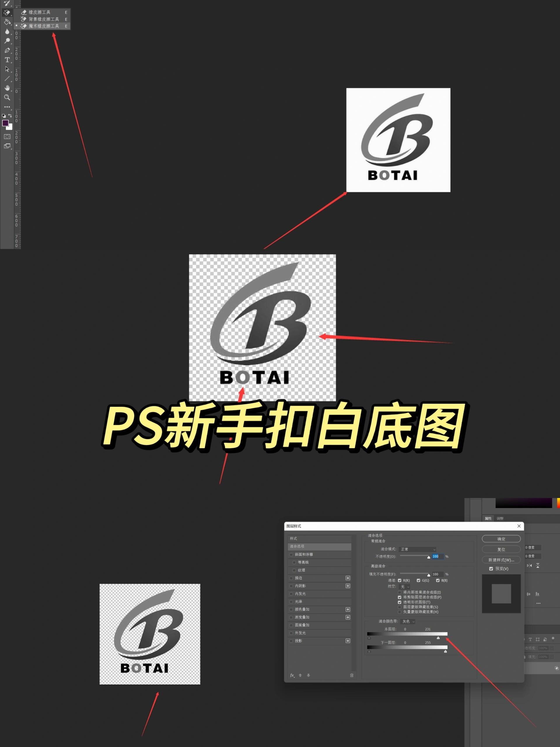
Task: Select the Magic Eraser tool in the toolbar
Action: pos(7,13)
